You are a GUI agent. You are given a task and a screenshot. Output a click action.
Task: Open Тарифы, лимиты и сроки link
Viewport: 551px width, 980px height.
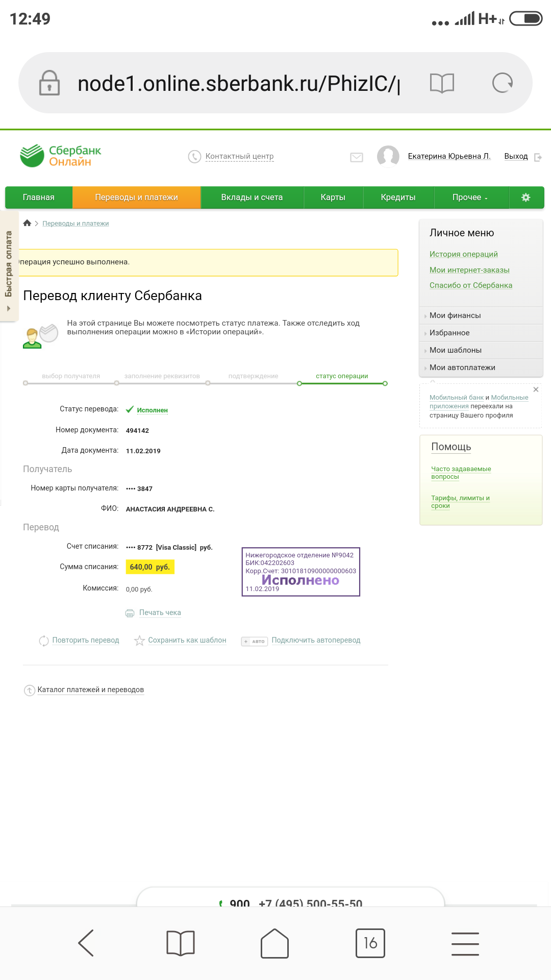tap(460, 502)
